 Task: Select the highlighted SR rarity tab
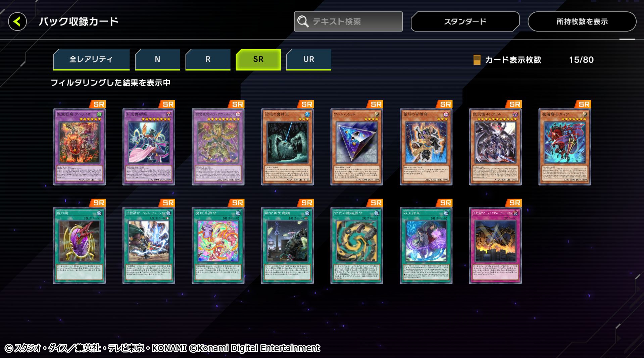pyautogui.click(x=258, y=59)
